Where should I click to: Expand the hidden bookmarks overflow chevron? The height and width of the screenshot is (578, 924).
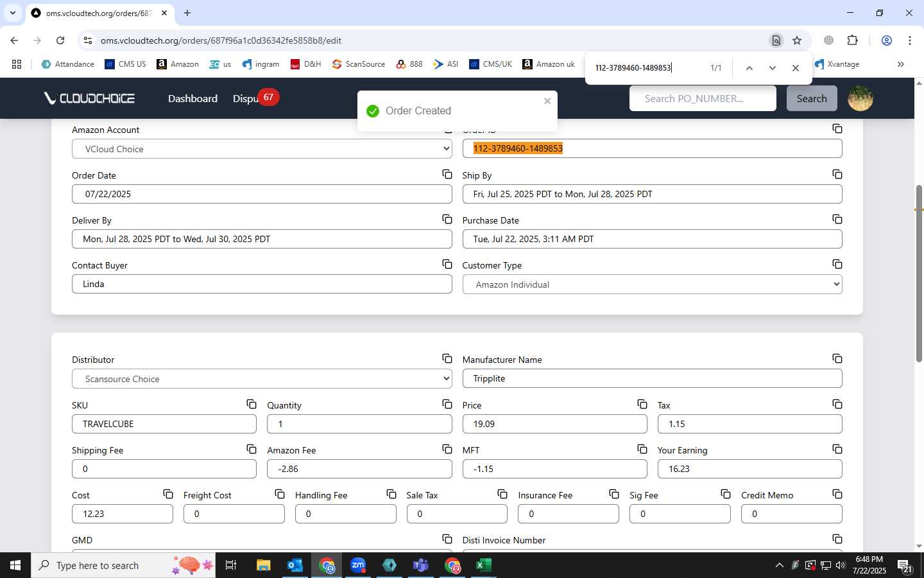tap(900, 64)
